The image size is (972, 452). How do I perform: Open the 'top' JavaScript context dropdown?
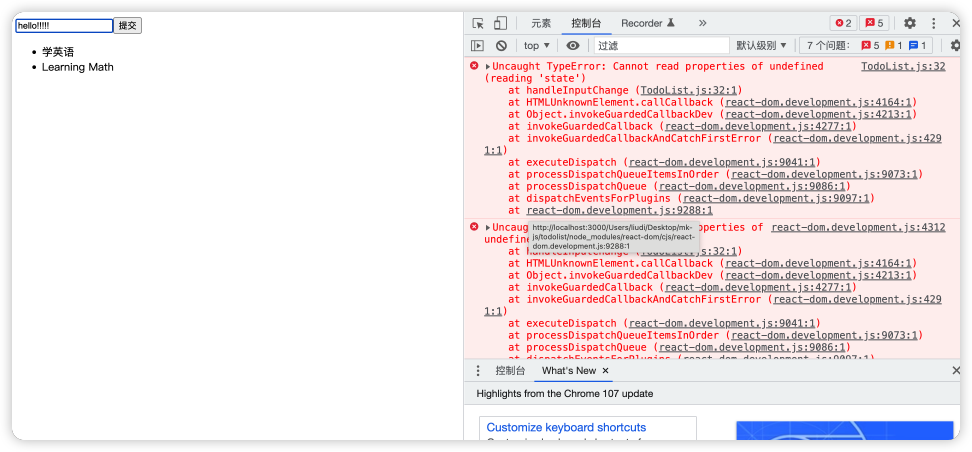pos(537,45)
